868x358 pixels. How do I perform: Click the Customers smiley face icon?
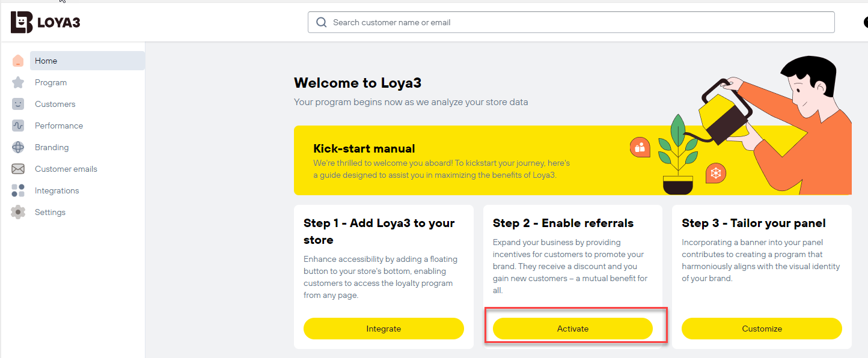pos(18,104)
